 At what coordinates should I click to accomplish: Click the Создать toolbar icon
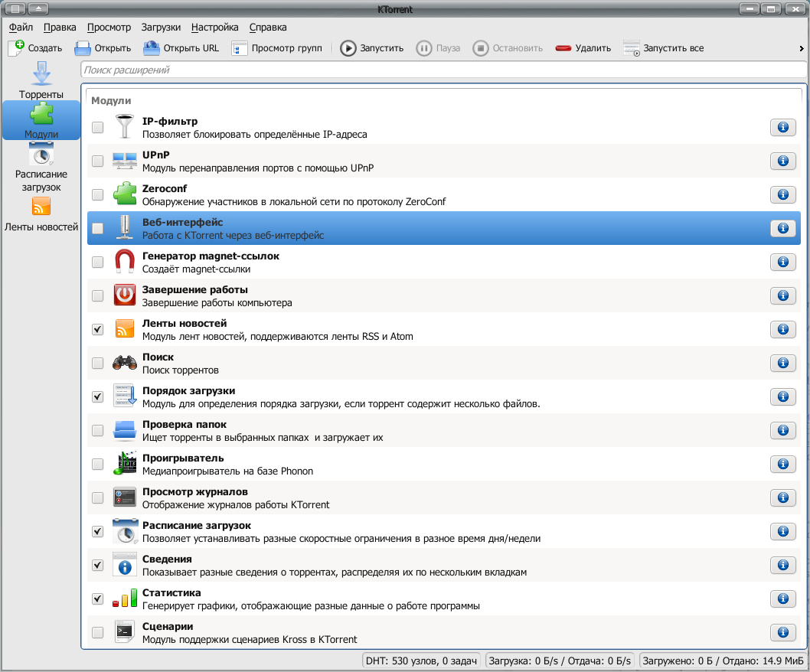(x=16, y=48)
